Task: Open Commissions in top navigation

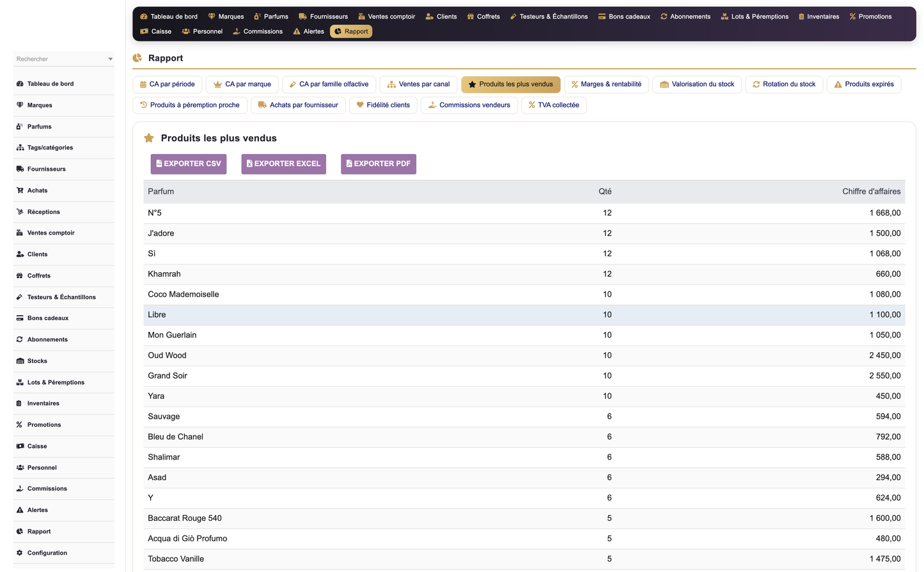Action: pos(258,31)
